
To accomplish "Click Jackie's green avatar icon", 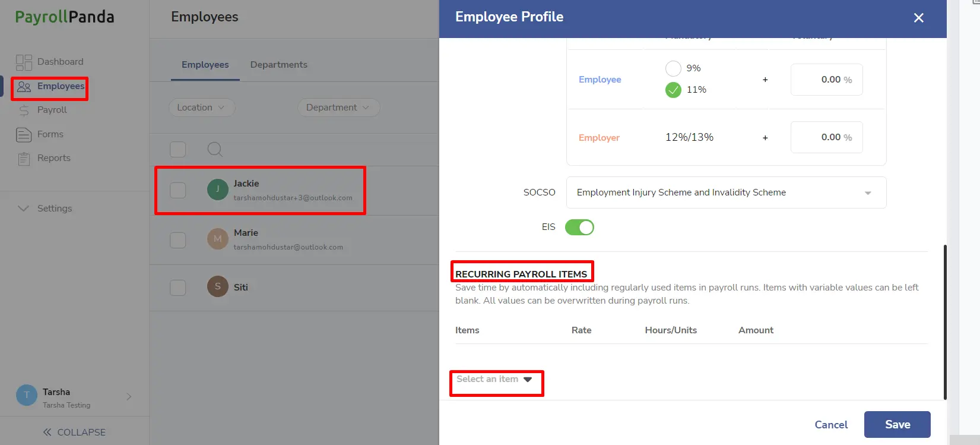I will click(x=218, y=190).
